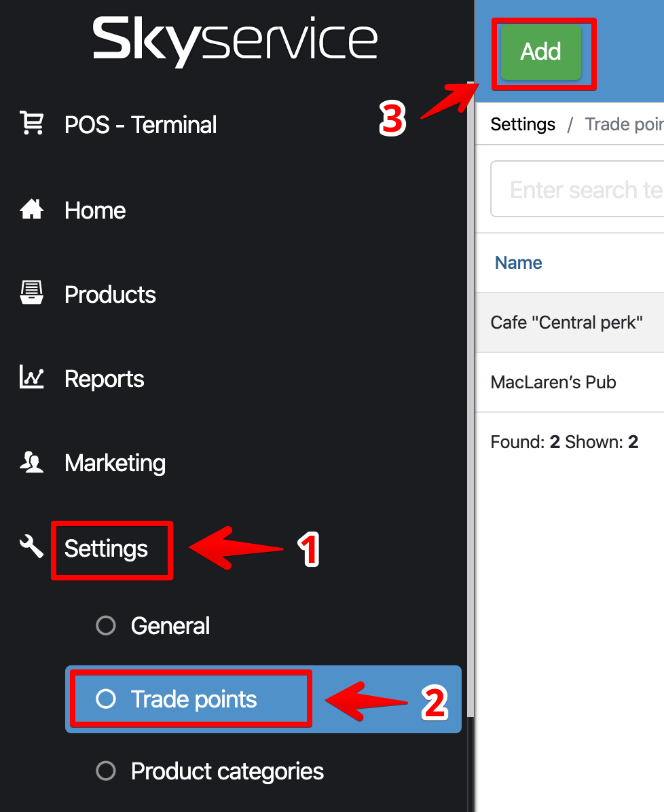Image resolution: width=664 pixels, height=812 pixels.
Task: Click the Reports chart icon
Action: [x=32, y=378]
